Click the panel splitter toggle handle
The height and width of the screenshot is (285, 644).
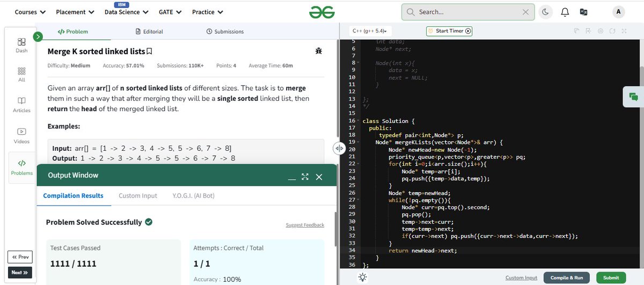click(339, 148)
